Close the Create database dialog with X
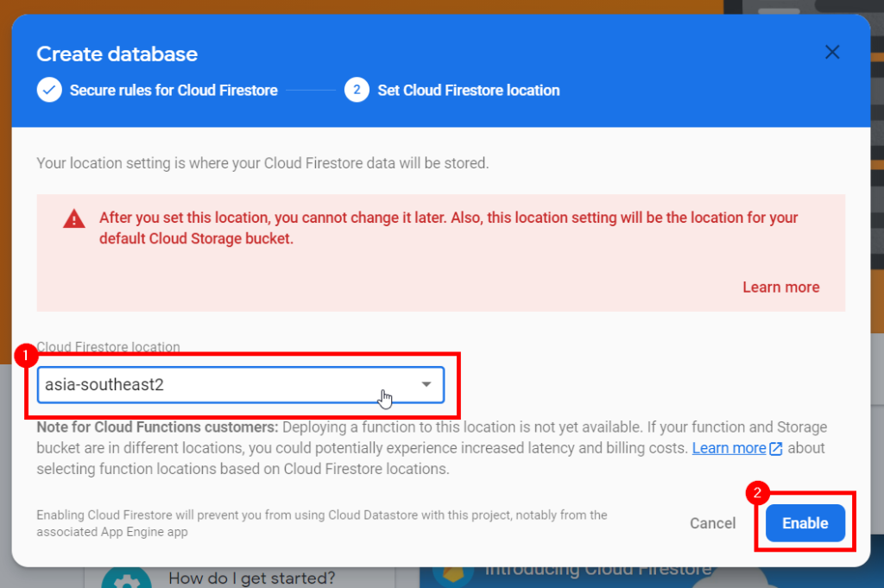Image resolution: width=884 pixels, height=588 pixels. pos(832,53)
